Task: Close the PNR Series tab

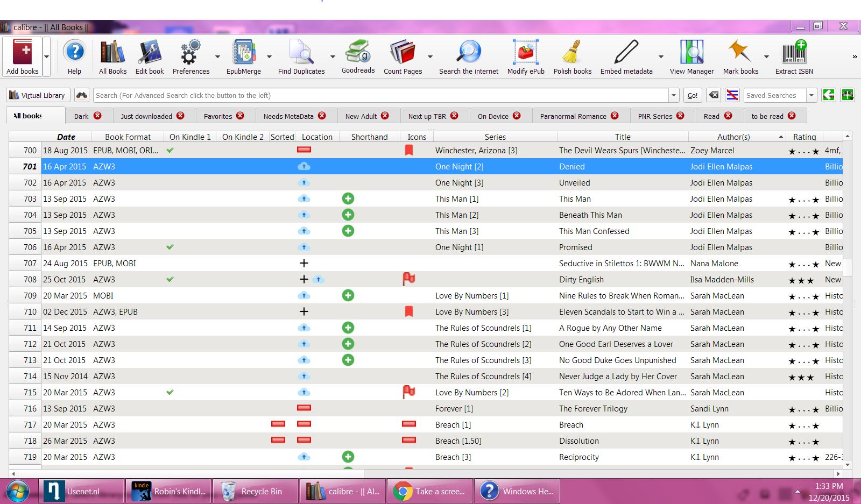Action: pyautogui.click(x=680, y=116)
